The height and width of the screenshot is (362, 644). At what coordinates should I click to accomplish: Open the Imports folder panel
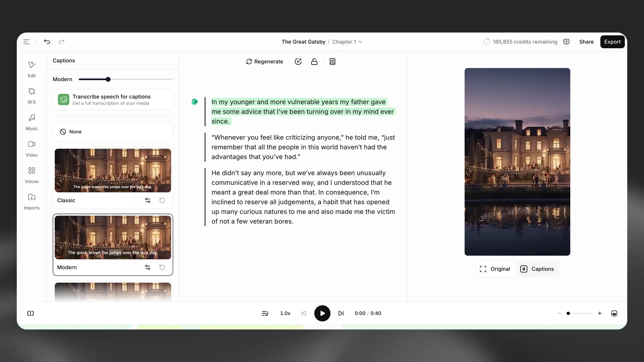pyautogui.click(x=32, y=201)
